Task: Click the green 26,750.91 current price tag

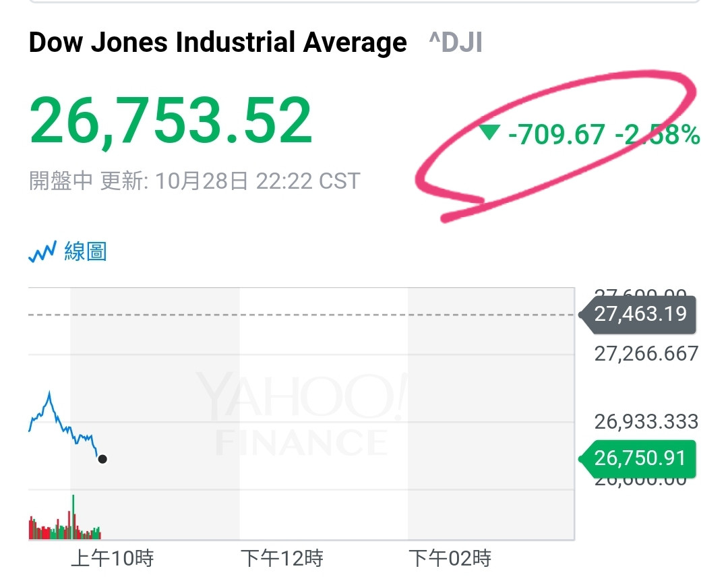Action: [640, 458]
